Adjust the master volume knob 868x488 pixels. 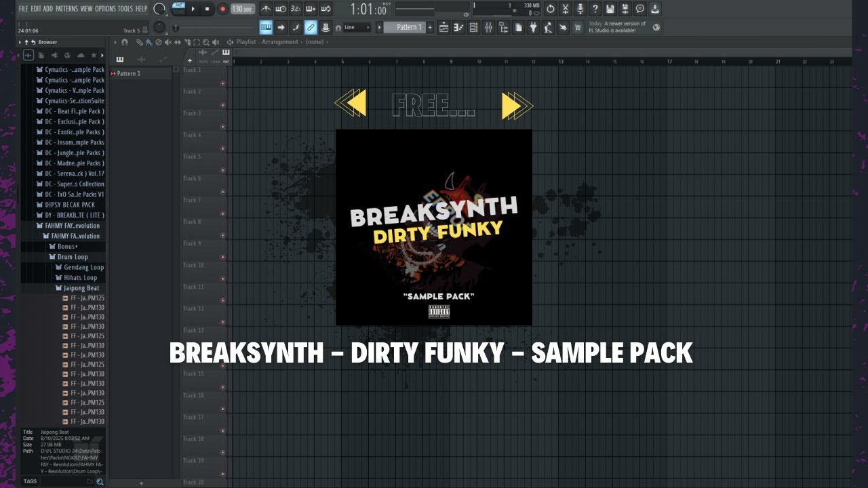click(160, 9)
